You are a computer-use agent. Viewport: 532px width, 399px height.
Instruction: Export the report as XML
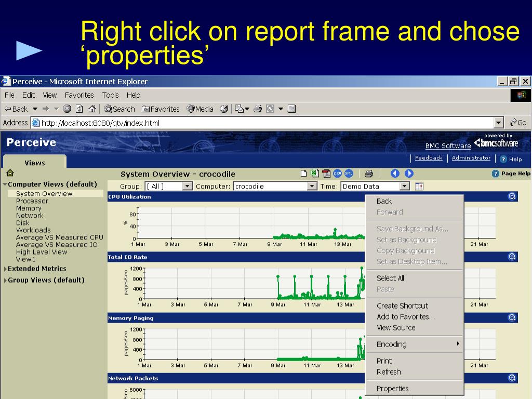349,174
